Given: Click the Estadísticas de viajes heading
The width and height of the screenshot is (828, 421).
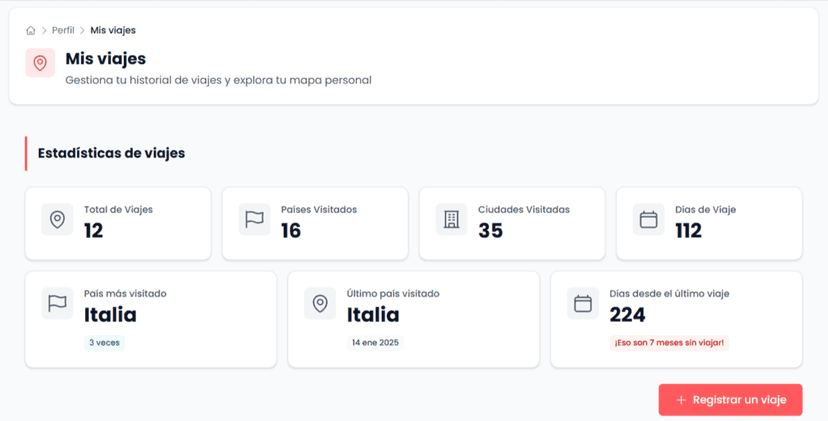Looking at the screenshot, I should coord(111,153).
